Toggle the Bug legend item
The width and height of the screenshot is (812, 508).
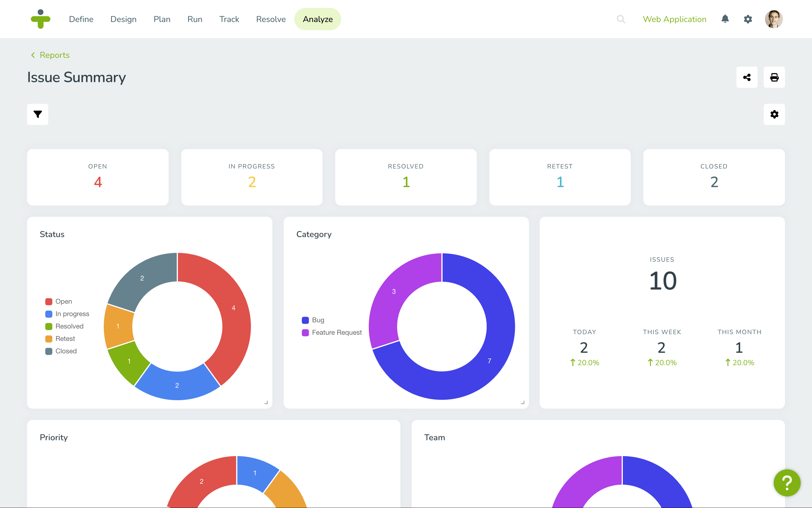tap(313, 320)
